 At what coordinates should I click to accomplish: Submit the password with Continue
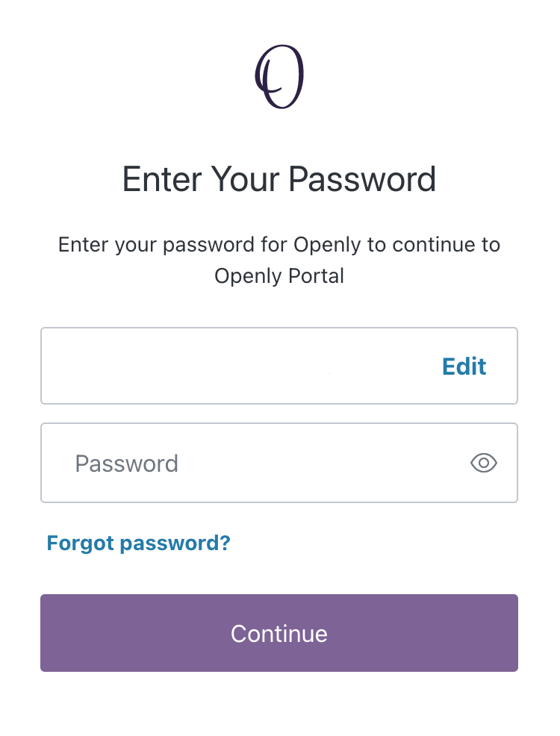[279, 633]
